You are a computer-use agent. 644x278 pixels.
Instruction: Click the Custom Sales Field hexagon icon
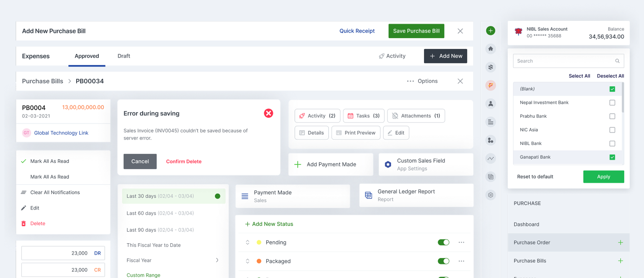tap(388, 165)
